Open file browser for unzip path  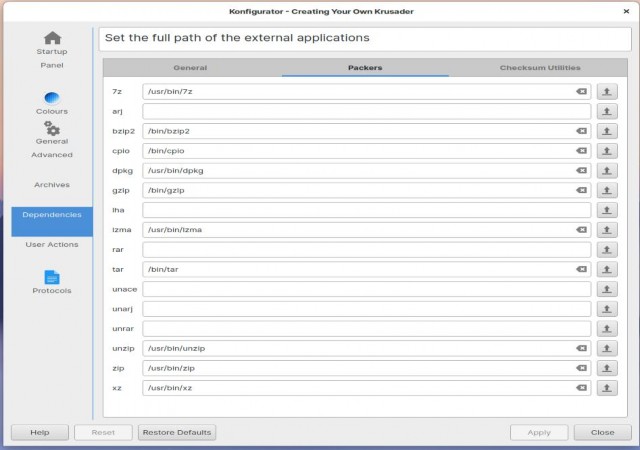(x=607, y=348)
